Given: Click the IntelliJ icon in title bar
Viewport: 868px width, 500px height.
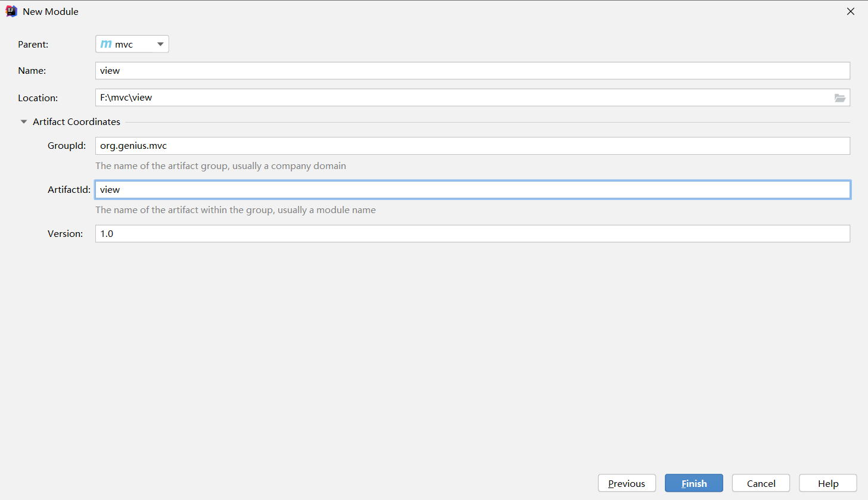Looking at the screenshot, I should [x=11, y=11].
